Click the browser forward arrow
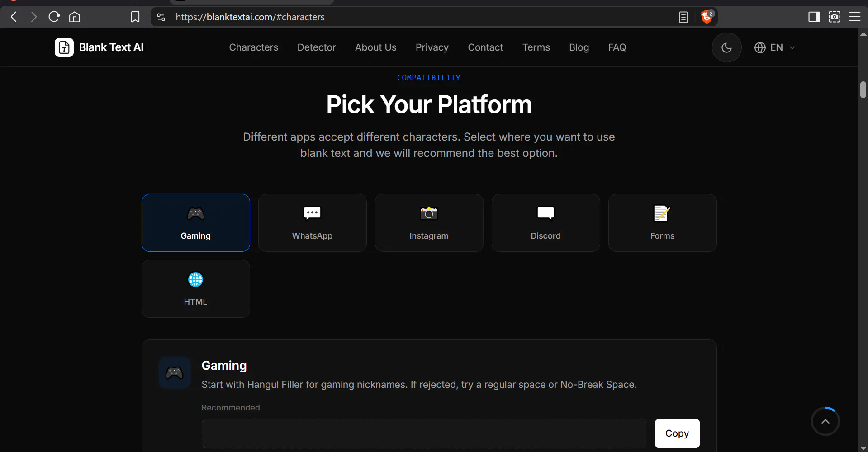Image resolution: width=868 pixels, height=452 pixels. pos(33,17)
